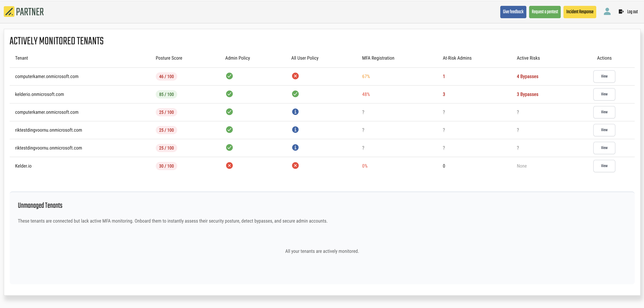The image size is (644, 308).
Task: Click the Log out text link
Action: point(632,12)
